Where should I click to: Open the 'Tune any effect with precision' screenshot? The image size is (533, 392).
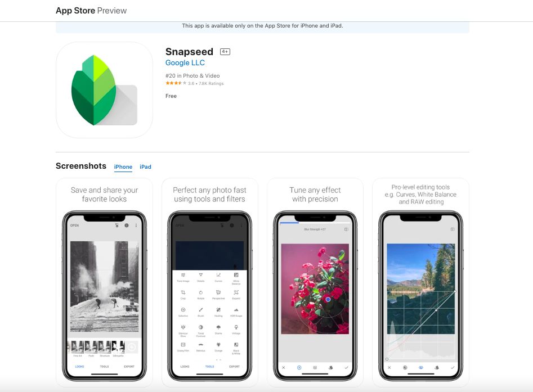click(x=315, y=282)
